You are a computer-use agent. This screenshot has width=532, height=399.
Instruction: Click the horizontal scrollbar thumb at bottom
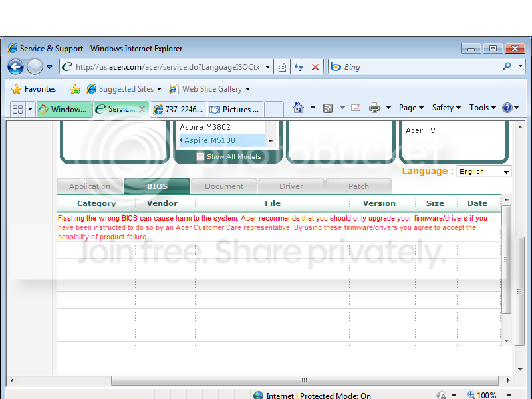(x=305, y=380)
